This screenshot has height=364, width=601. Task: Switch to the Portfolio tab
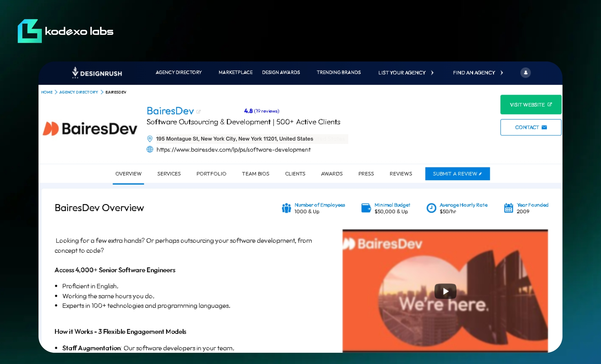click(x=211, y=174)
